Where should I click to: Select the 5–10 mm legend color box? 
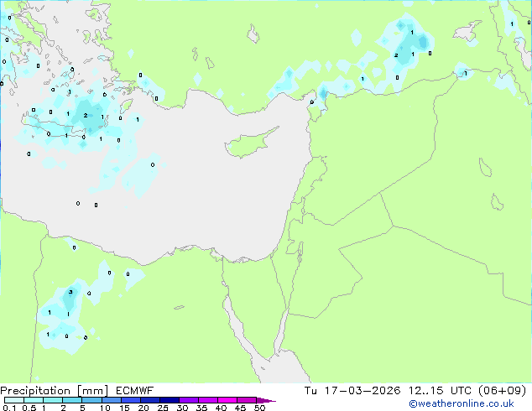tap(91, 400)
